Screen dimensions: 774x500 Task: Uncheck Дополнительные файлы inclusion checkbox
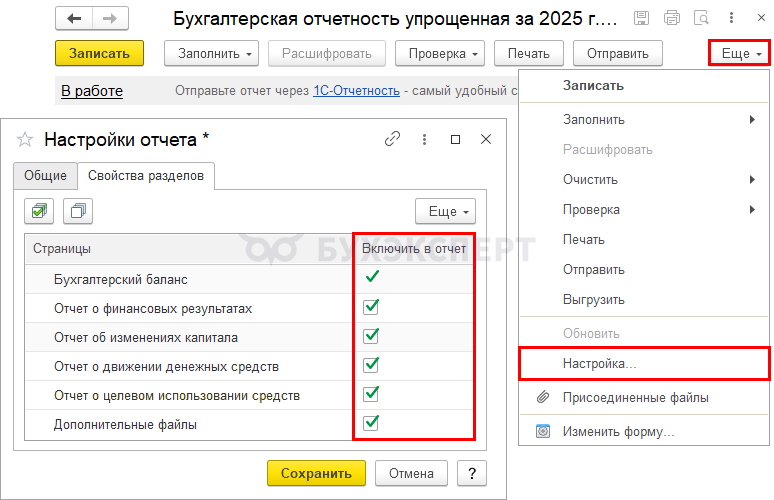371,423
